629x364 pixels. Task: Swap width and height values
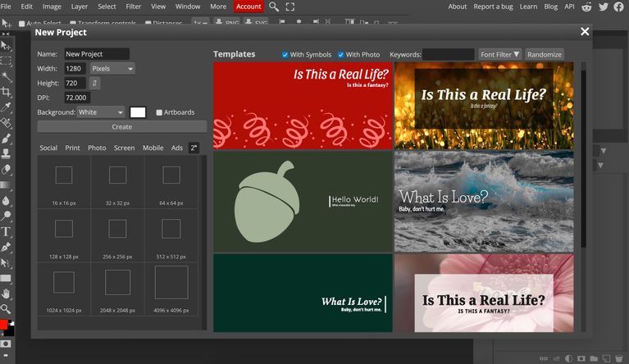[96, 83]
